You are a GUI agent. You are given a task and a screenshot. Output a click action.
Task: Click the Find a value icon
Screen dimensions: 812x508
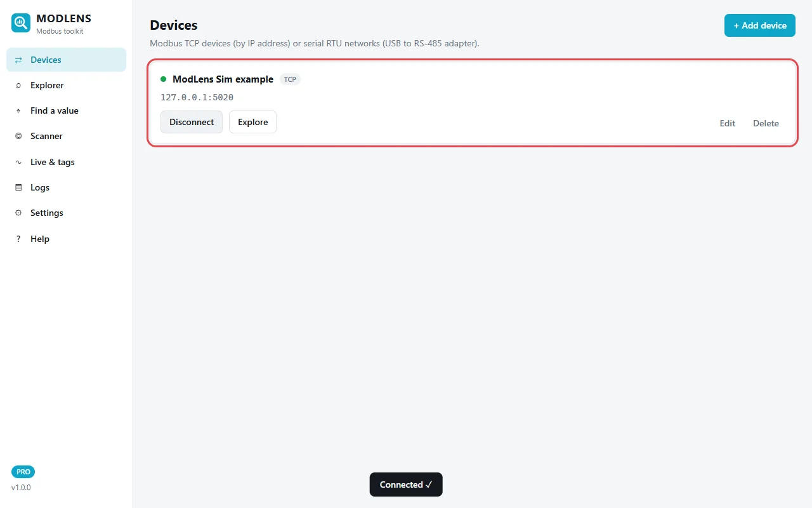click(18, 110)
